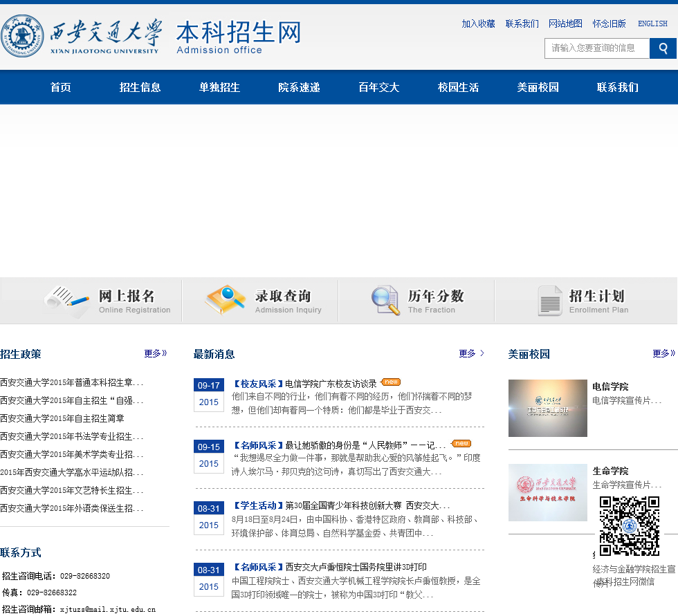Click email xjtuzs@mail.xjtu.edu.cn

tap(108, 610)
